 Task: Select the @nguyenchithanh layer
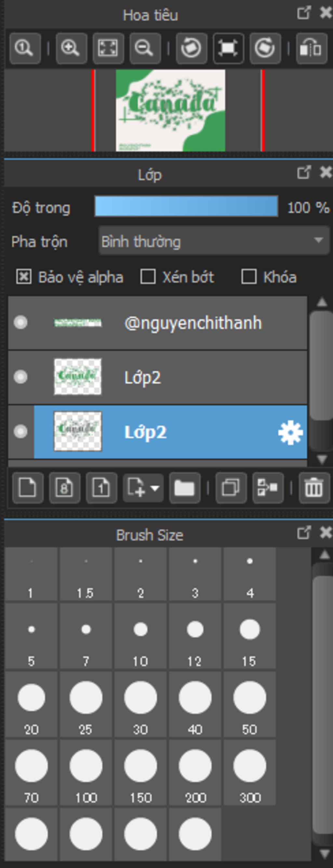point(192,323)
